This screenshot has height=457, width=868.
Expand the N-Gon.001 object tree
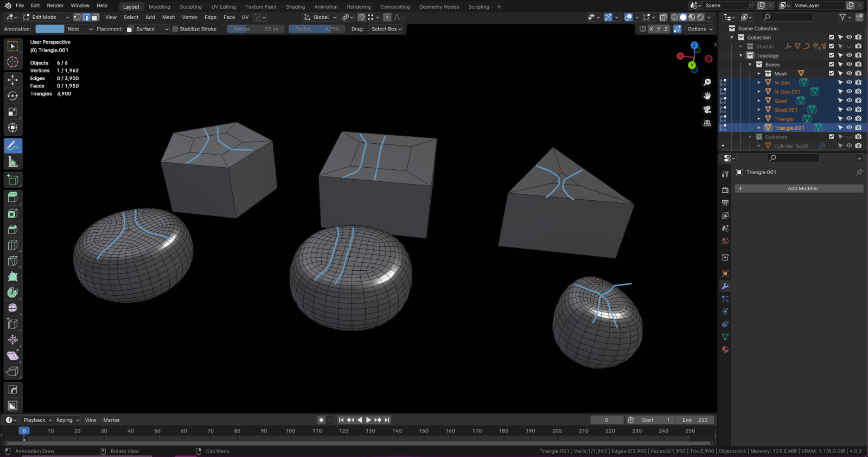click(759, 92)
